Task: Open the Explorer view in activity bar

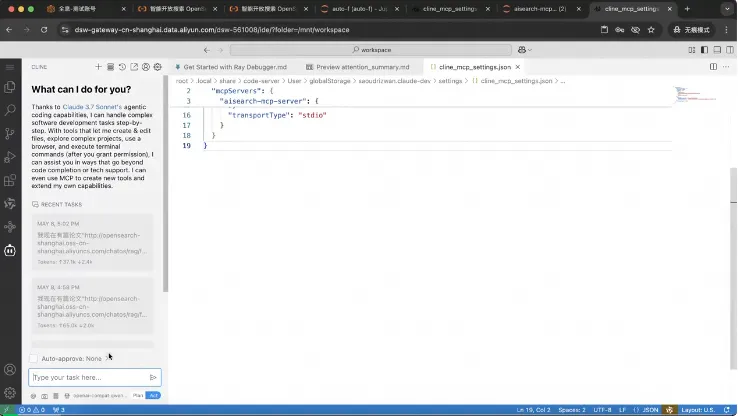Action: (x=10, y=87)
